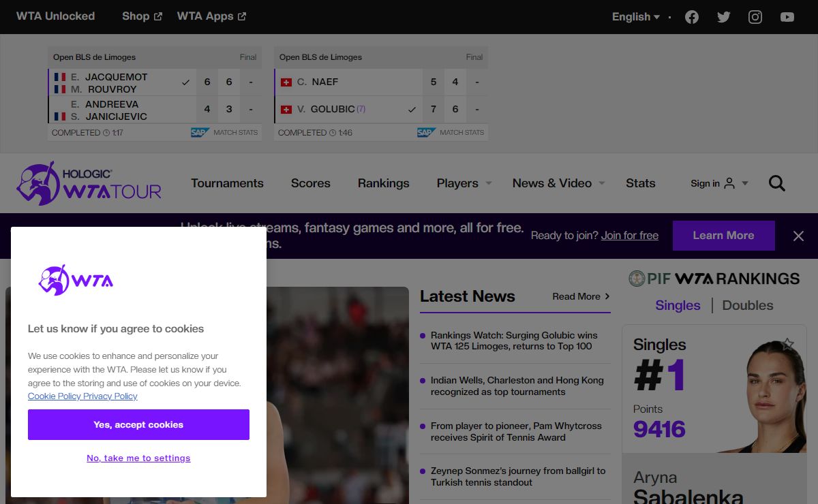Open WTA Unlocked link
Viewport: 818px width, 504px height.
(x=55, y=16)
